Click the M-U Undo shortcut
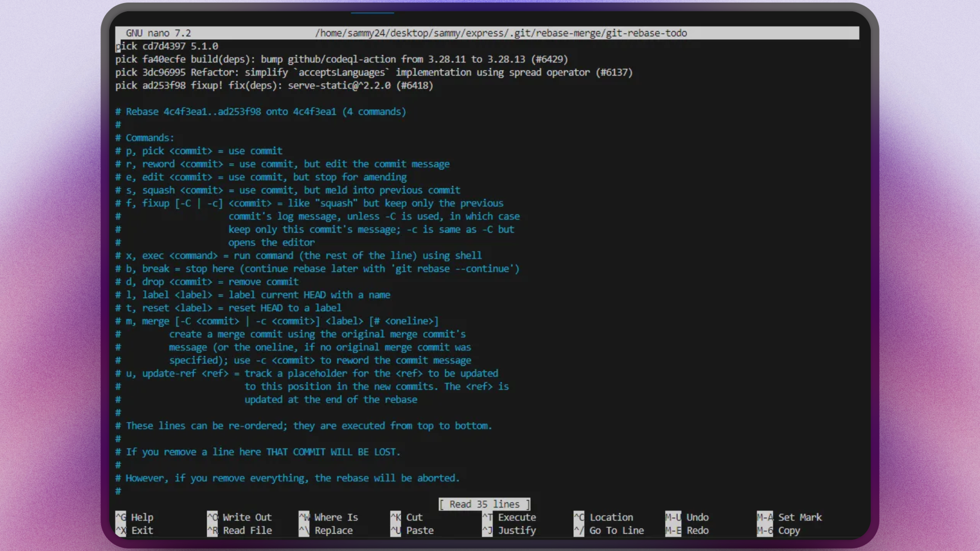980x551 pixels. [x=687, y=517]
